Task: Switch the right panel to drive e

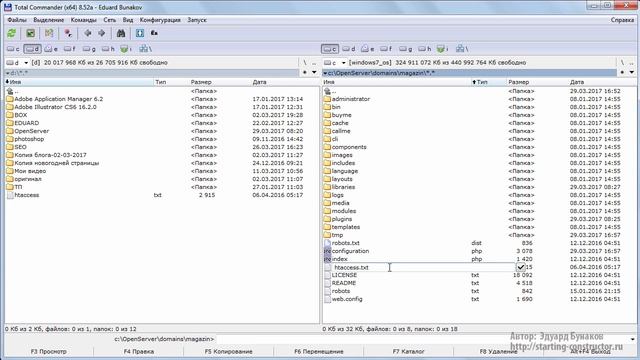Action: 368,49
